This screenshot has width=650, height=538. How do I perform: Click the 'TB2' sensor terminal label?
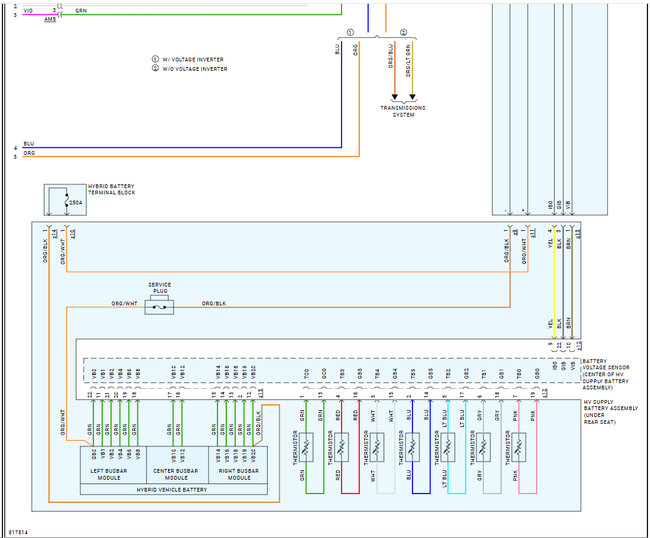tap(449, 373)
